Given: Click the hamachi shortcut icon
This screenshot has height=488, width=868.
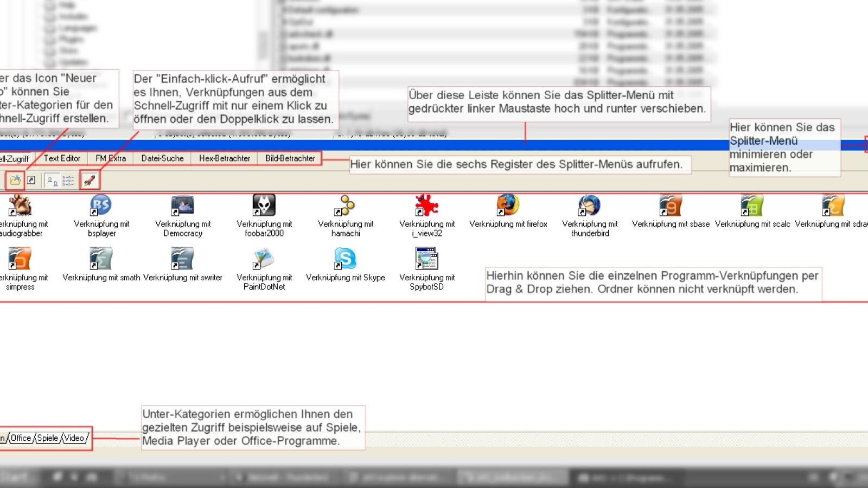Looking at the screenshot, I should pyautogui.click(x=345, y=206).
